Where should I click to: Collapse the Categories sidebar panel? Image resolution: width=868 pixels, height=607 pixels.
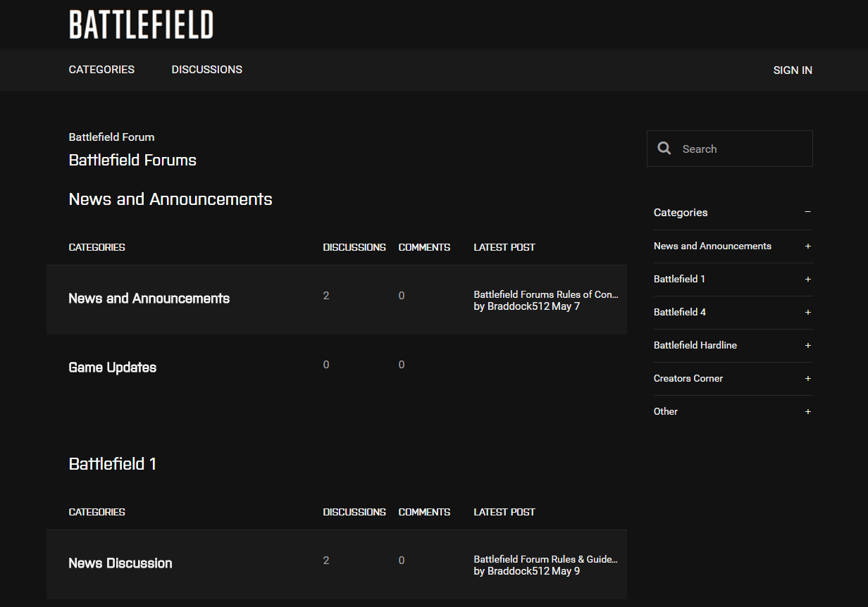[x=807, y=212]
